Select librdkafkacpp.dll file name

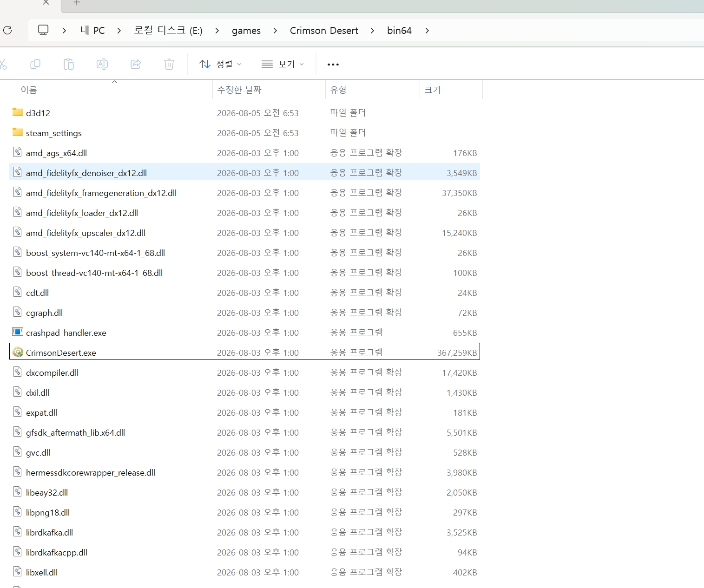click(x=57, y=553)
